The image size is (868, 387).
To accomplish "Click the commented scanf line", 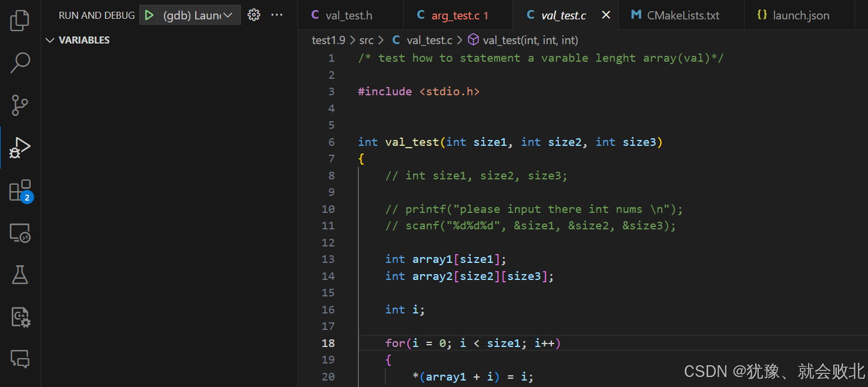I will point(531,225).
